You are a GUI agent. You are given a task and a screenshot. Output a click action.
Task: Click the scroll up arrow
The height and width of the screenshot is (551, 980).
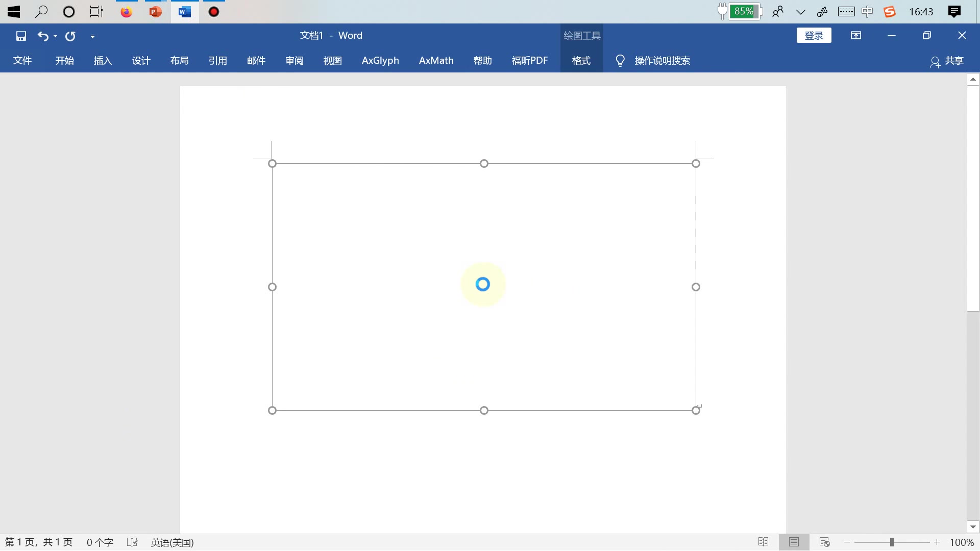coord(973,79)
